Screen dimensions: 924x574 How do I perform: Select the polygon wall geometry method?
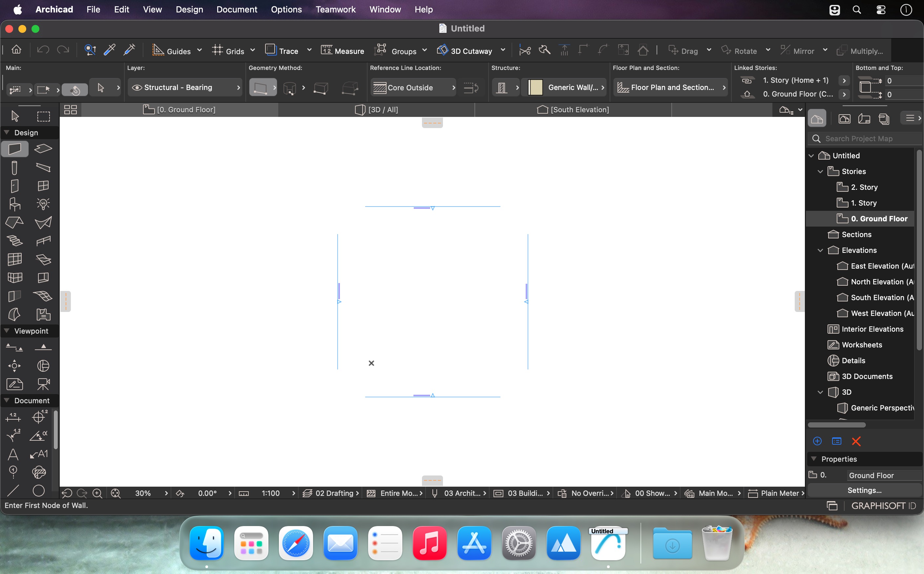click(x=350, y=88)
